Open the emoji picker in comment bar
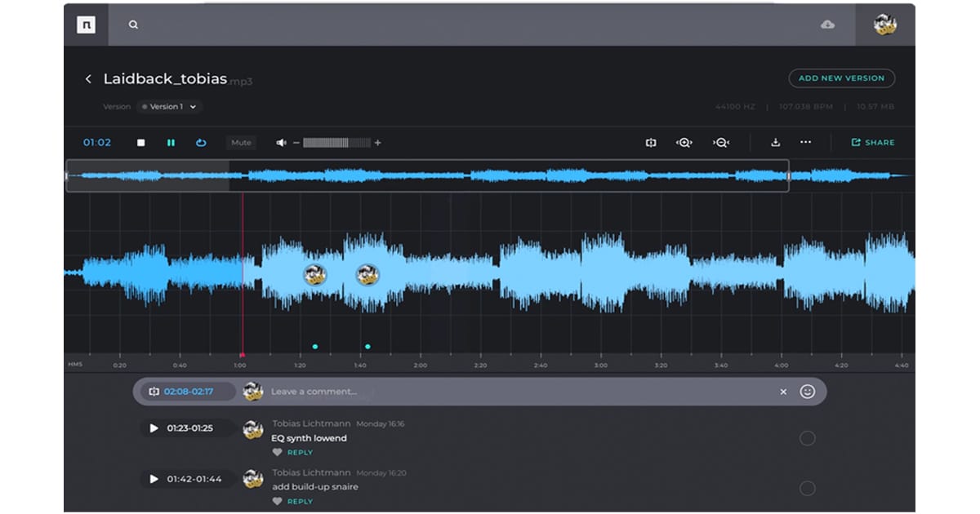The image size is (980, 514). click(807, 392)
